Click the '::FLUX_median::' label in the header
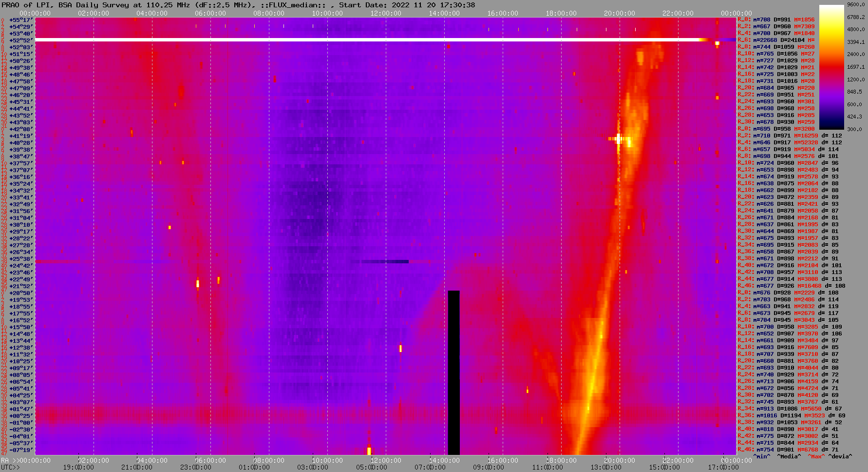Viewport: 868px width, 472px height. (x=293, y=5)
